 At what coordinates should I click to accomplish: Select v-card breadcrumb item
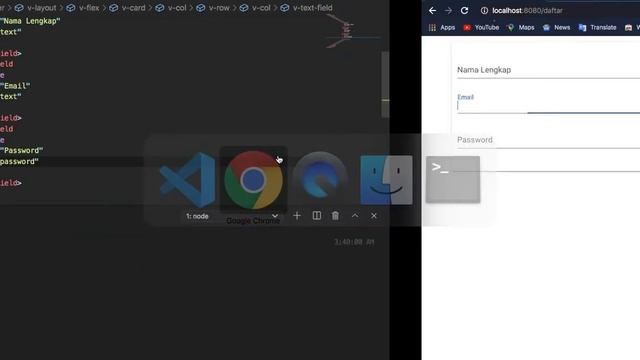point(127,8)
